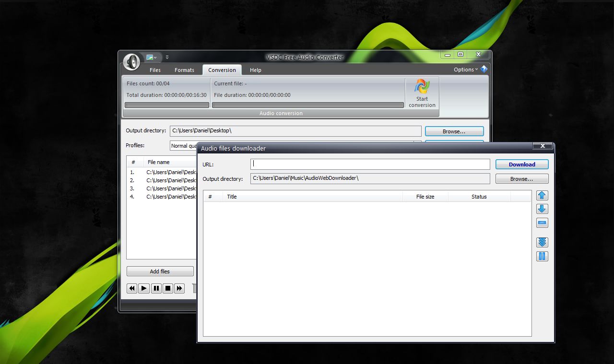This screenshot has height=364, width=614.
Task: Click the Download button
Action: [522, 164]
